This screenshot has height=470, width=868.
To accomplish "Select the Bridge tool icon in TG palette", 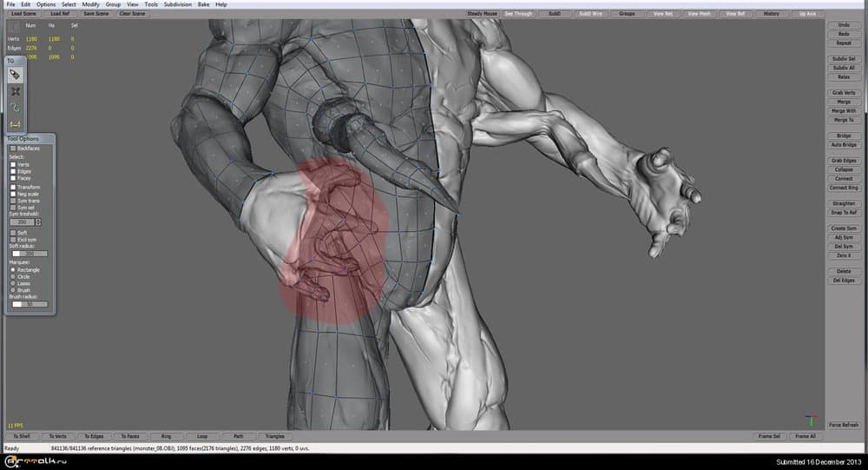I will tap(16, 124).
